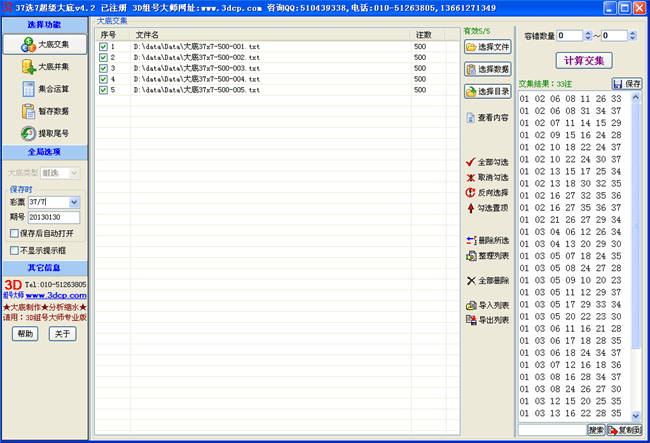
Task: Click 全部删除 to delete all entries
Action: coord(488,281)
